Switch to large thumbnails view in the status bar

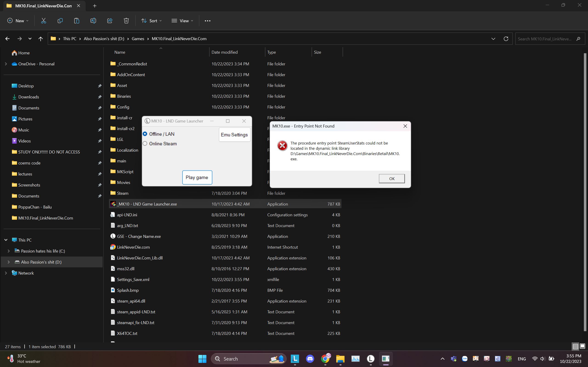coord(582,346)
